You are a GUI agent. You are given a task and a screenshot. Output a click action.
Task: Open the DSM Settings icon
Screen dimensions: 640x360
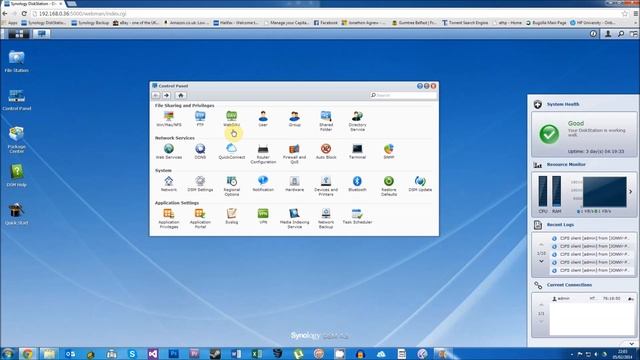tap(200, 184)
